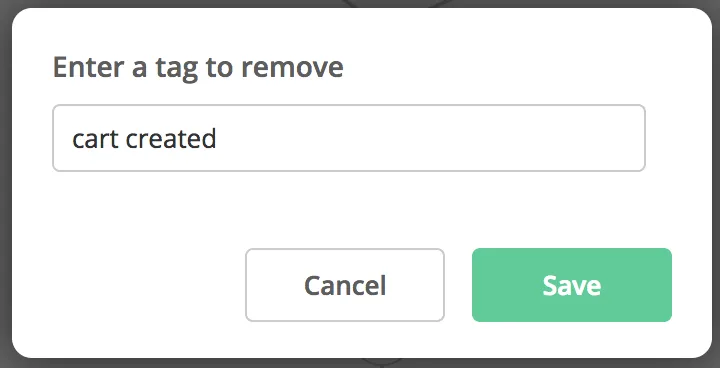
Task: Click the Cancel button
Action: [x=345, y=285]
